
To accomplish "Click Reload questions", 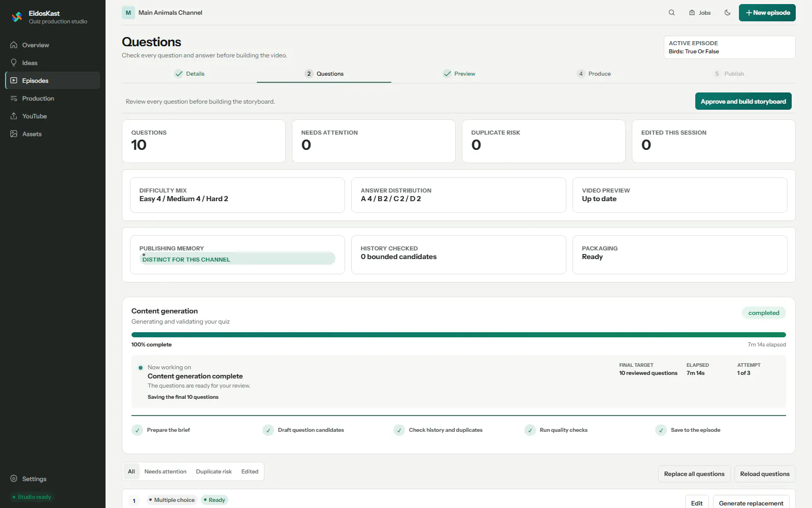I will 764,474.
